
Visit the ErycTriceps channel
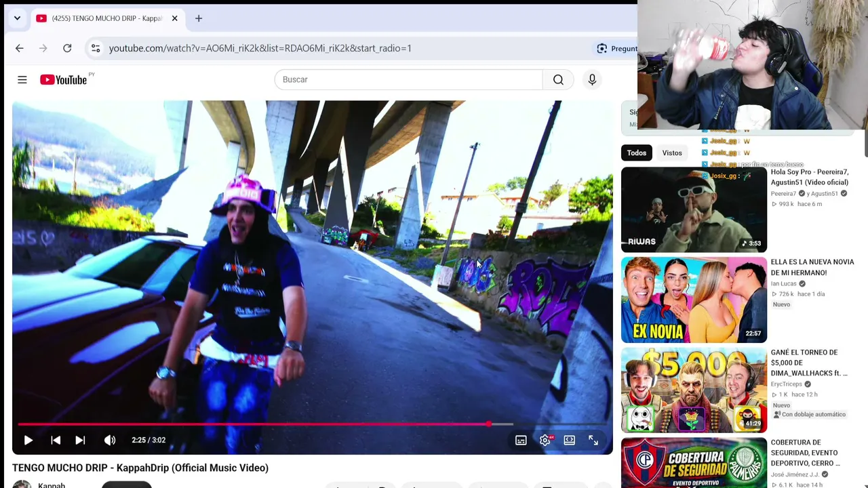point(787,384)
